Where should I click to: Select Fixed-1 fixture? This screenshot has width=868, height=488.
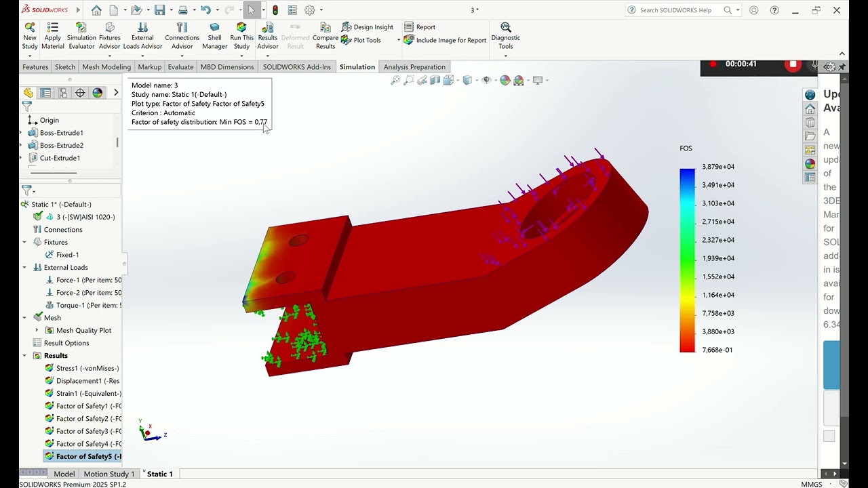click(62, 255)
